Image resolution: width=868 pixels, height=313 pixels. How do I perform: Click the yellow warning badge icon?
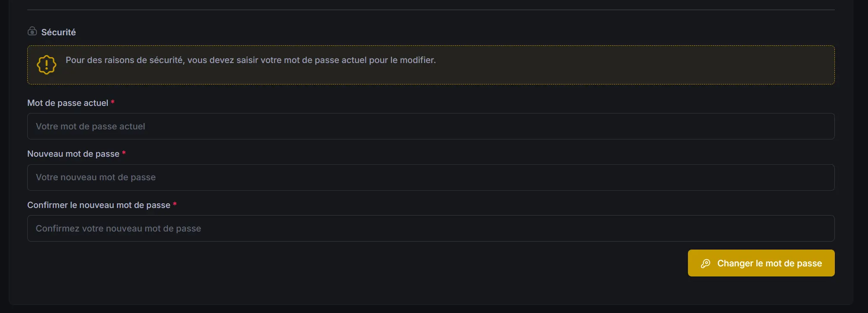click(46, 64)
